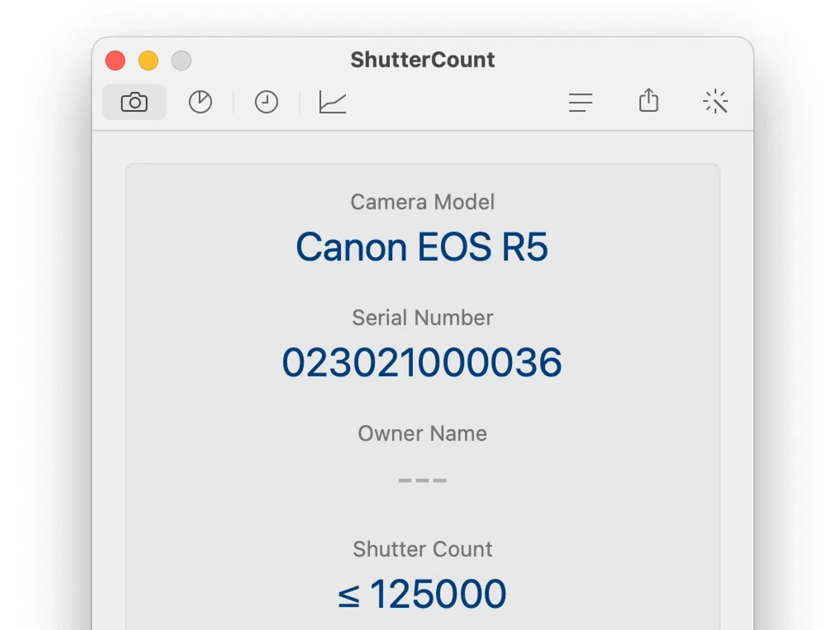Show the line graph forecast view
The height and width of the screenshot is (630, 840).
[x=332, y=102]
